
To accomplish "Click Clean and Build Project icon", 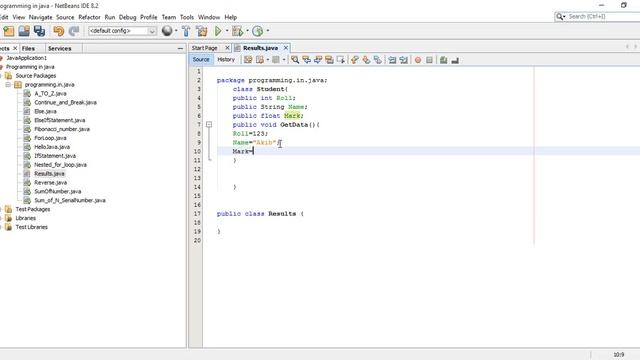I will click(x=202, y=31).
